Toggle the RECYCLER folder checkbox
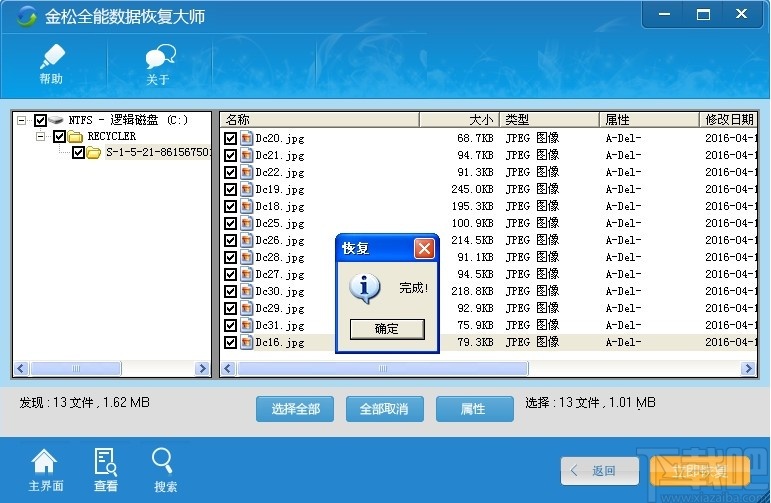This screenshot has height=503, width=771. tap(59, 136)
